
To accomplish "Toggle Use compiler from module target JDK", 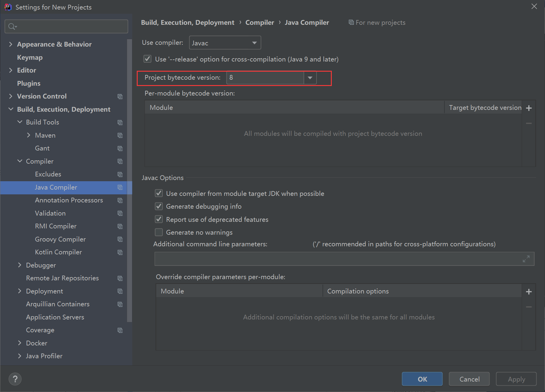I will (159, 193).
